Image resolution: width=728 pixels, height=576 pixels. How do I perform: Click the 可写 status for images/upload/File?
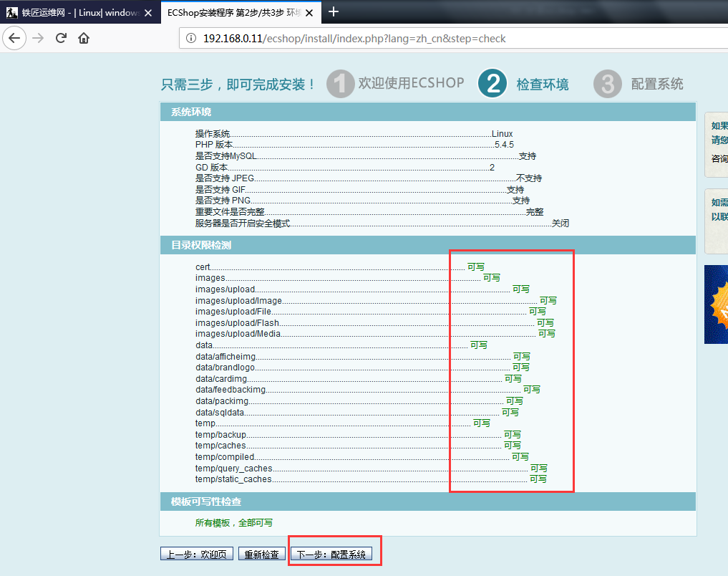pos(538,311)
